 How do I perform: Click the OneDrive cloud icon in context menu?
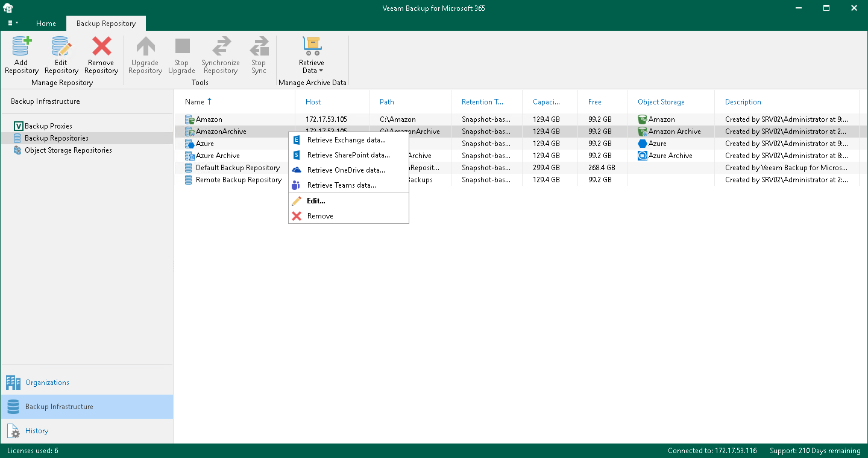297,170
